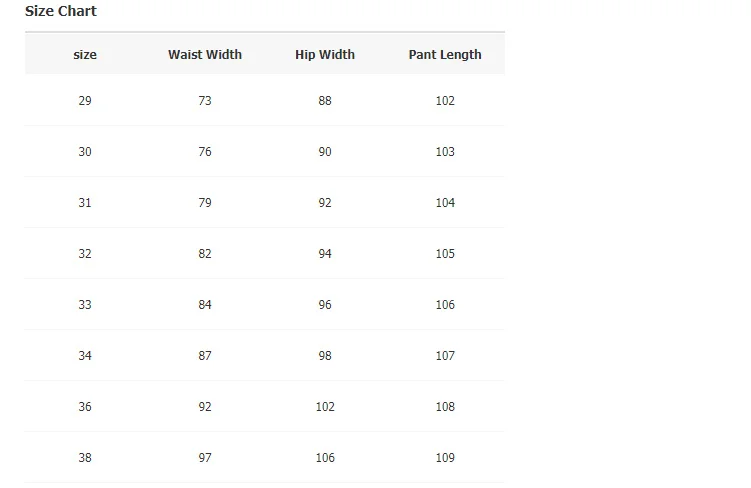
Task: Click size 36 in the table
Action: (x=85, y=407)
